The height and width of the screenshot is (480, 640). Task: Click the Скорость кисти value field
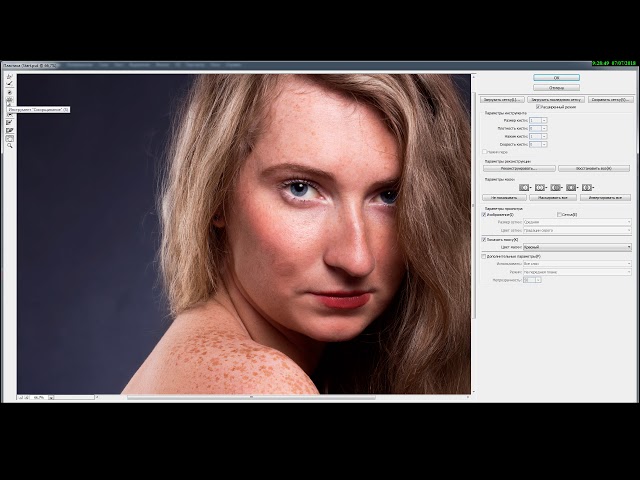click(x=535, y=144)
